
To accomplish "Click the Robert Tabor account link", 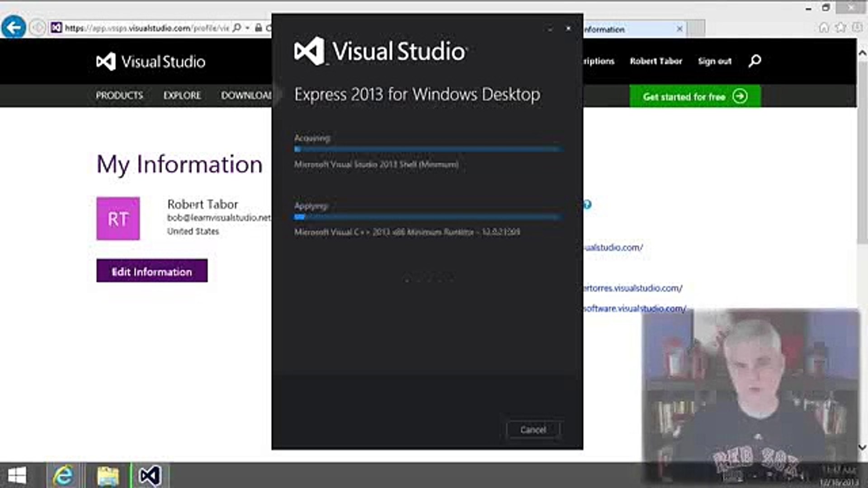I will (656, 61).
